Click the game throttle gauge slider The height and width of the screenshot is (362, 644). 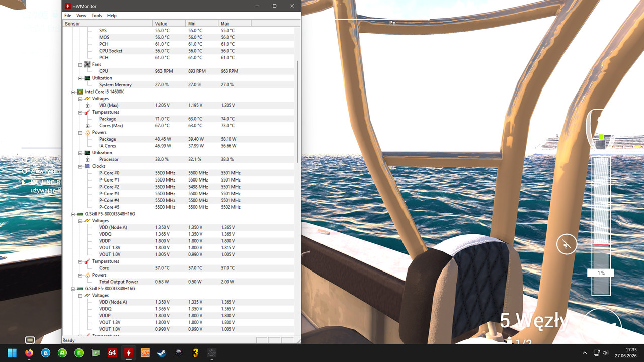pos(601,225)
